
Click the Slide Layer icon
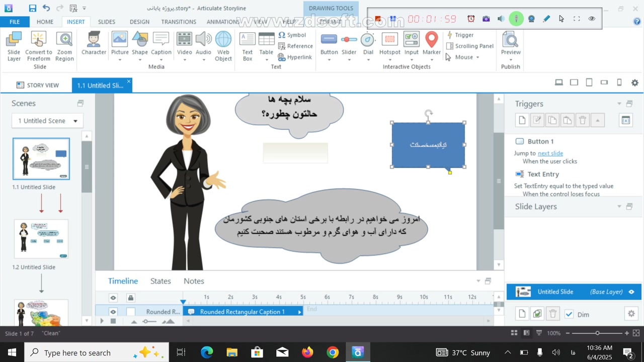tap(14, 46)
